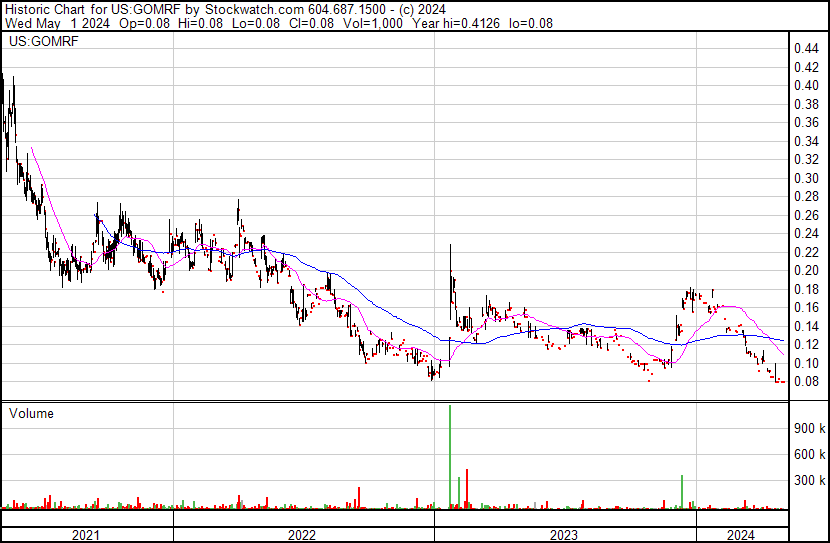Viewport: 830px width, 543px height.
Task: Click the tall red volume bar in early 2023
Action: click(467, 489)
